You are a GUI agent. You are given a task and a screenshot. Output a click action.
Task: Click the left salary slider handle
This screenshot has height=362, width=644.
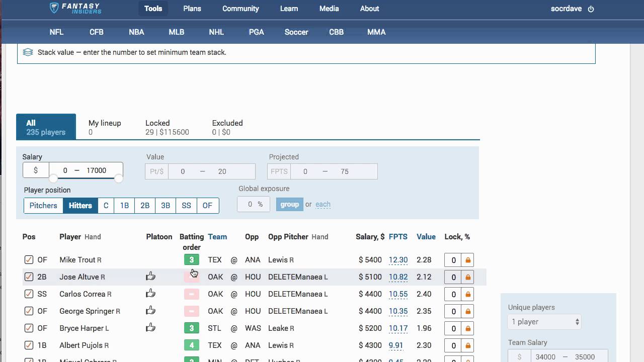pos(53,178)
